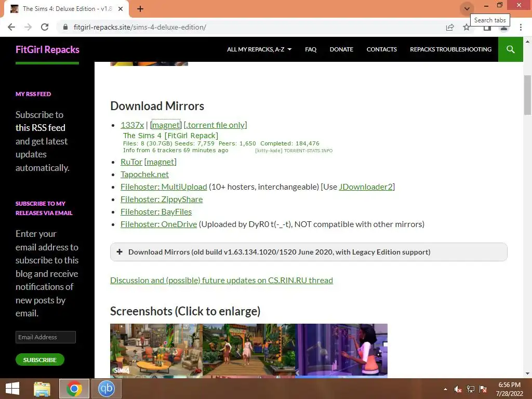Open a new browser tab
This screenshot has width=532, height=399.
[140, 9]
